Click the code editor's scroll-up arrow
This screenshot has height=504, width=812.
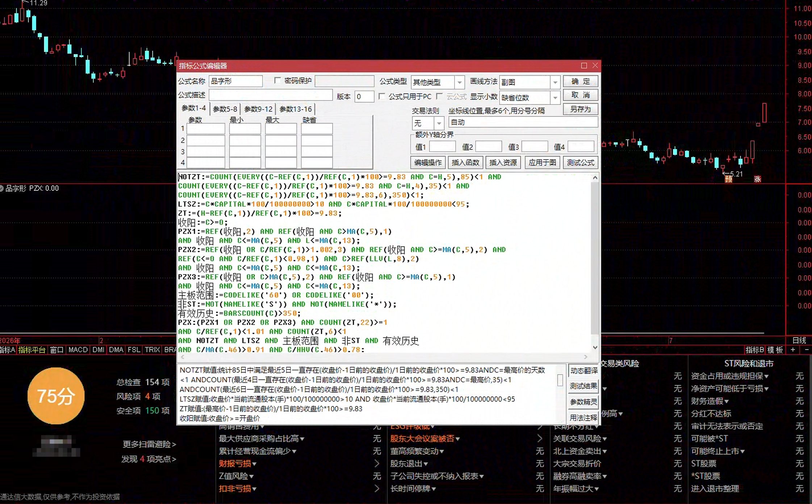[595, 177]
